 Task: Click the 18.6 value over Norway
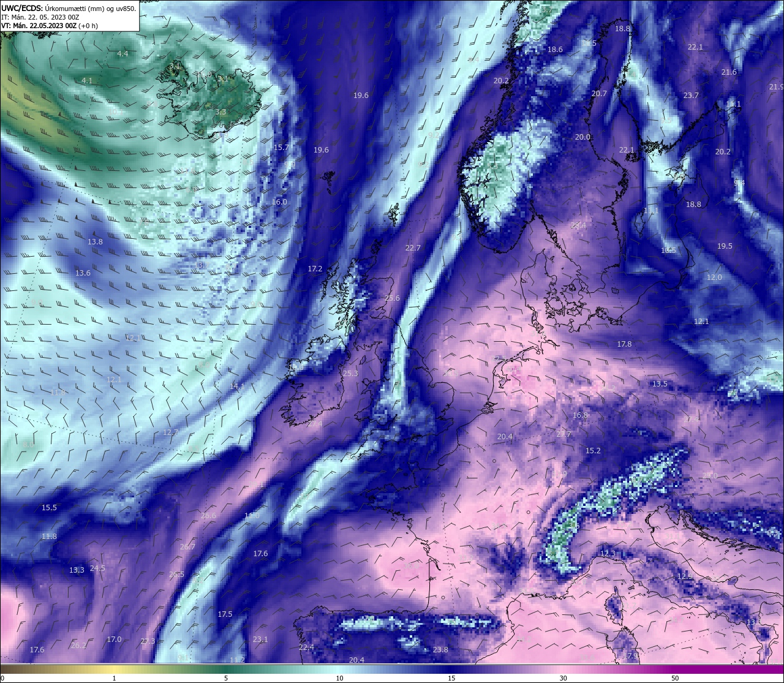[555, 50]
